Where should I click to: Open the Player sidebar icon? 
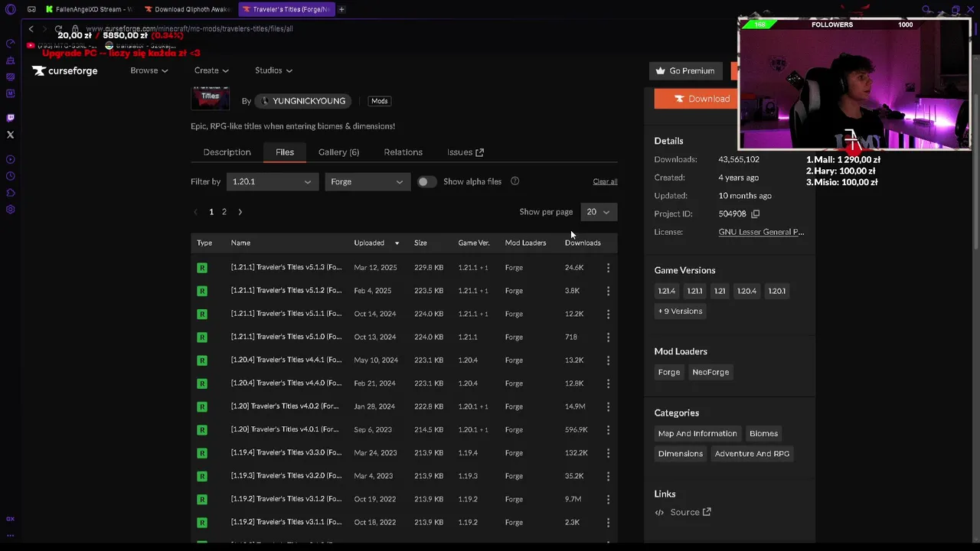pos(10,159)
